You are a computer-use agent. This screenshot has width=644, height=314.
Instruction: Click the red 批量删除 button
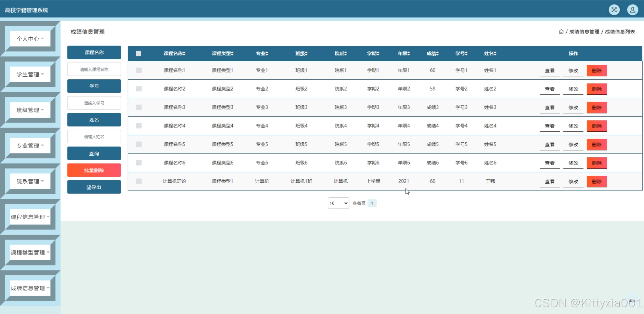(94, 170)
